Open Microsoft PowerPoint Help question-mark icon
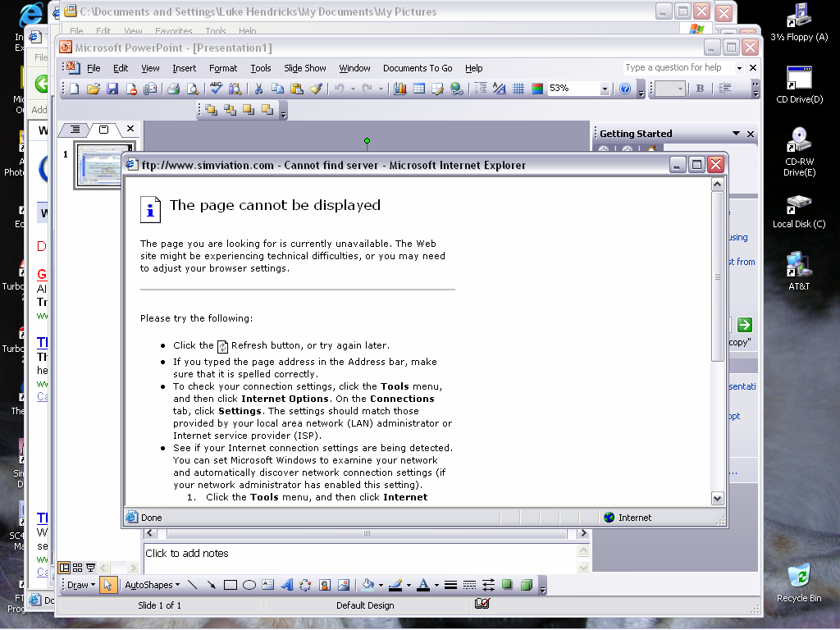The image size is (840, 630). [x=624, y=89]
